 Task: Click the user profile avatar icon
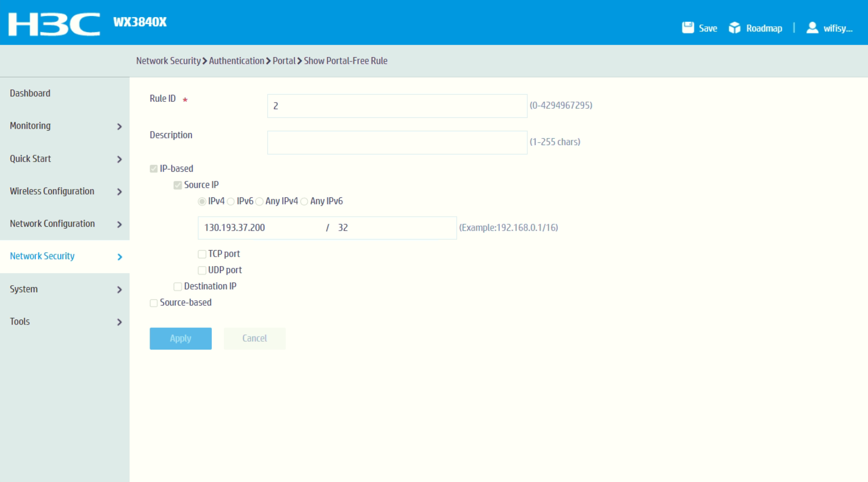pyautogui.click(x=812, y=28)
